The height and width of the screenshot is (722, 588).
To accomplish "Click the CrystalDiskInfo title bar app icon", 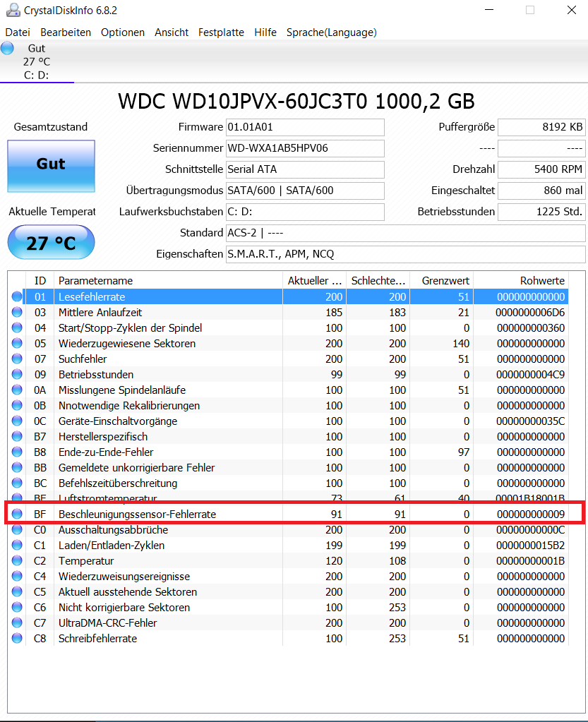I will click(13, 10).
